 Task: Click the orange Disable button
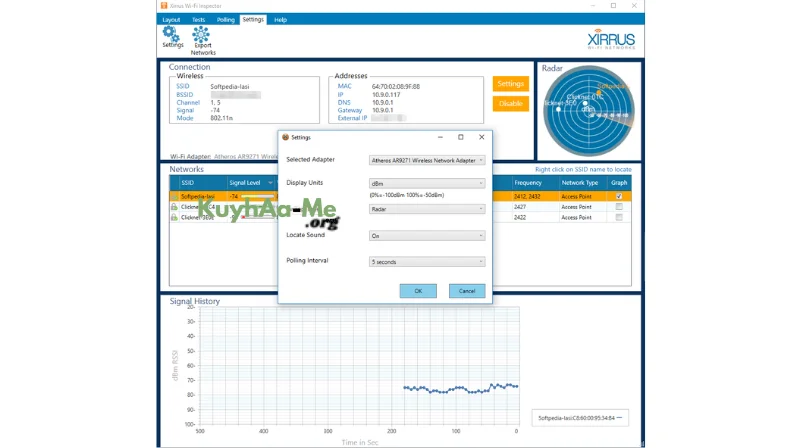click(510, 104)
